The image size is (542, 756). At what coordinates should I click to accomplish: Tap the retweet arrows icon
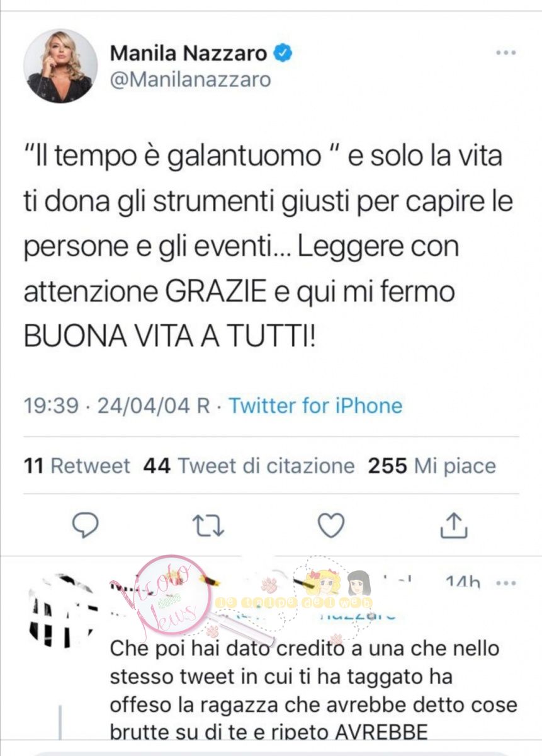point(209,525)
